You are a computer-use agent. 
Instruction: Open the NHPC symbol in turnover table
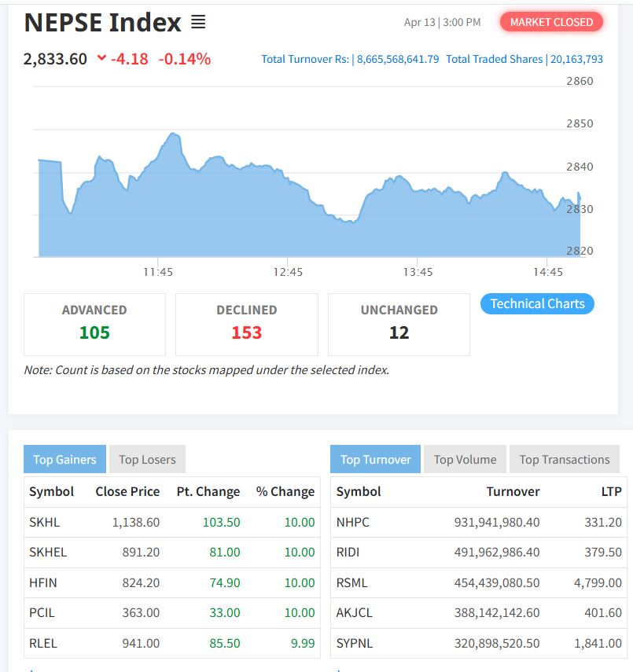coord(352,522)
